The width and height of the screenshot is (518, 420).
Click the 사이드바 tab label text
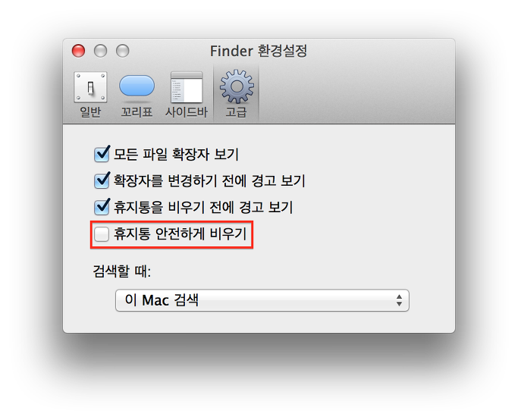tap(187, 112)
